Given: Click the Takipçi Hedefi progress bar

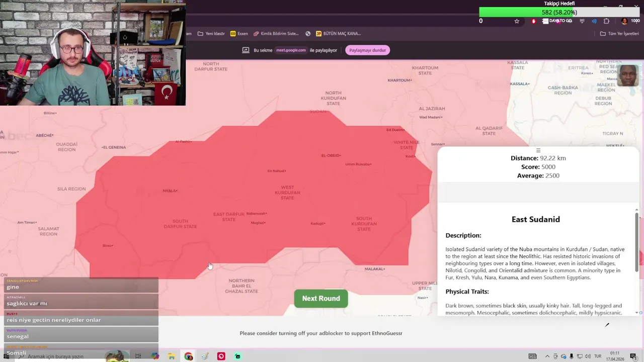Looking at the screenshot, I should click(559, 12).
